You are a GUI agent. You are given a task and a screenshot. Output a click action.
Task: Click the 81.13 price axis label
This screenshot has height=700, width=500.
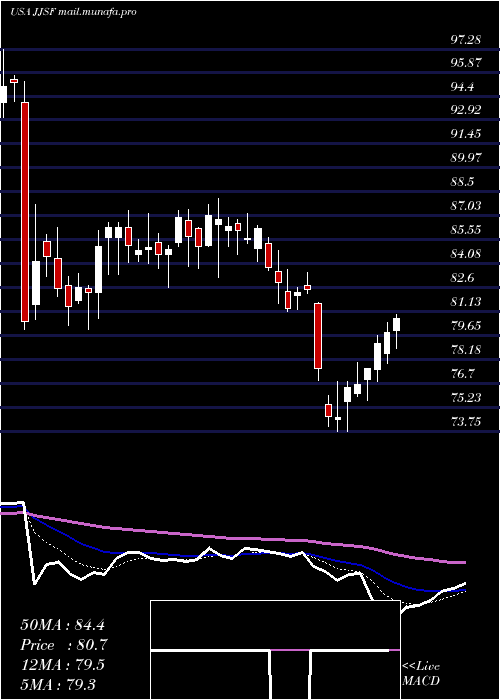[x=466, y=302]
